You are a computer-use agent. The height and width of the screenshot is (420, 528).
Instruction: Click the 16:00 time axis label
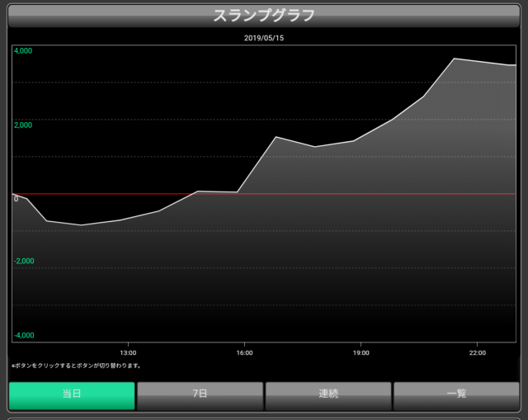point(244,352)
